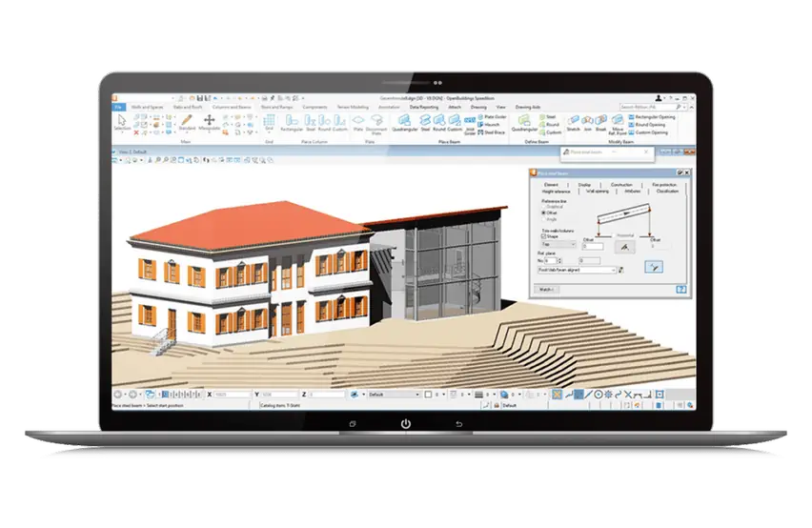Open the Top dropdown in dialog
The image size is (812, 528).
tap(558, 244)
